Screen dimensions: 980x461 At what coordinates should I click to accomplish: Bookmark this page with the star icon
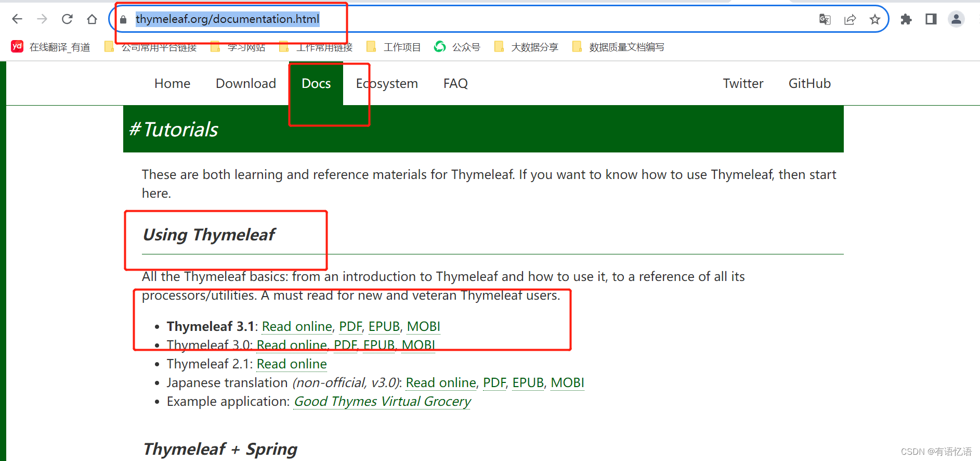click(875, 20)
